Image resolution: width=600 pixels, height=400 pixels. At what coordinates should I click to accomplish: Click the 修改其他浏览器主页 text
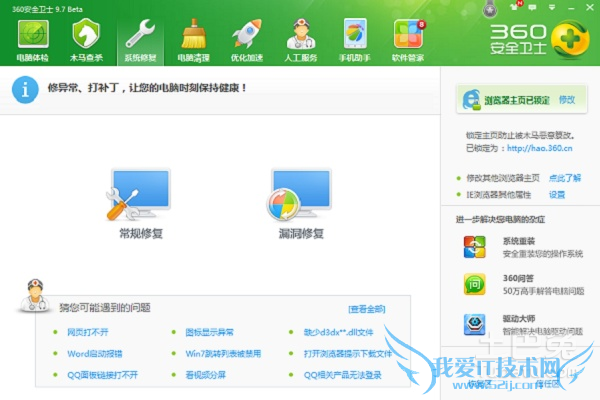point(503,178)
